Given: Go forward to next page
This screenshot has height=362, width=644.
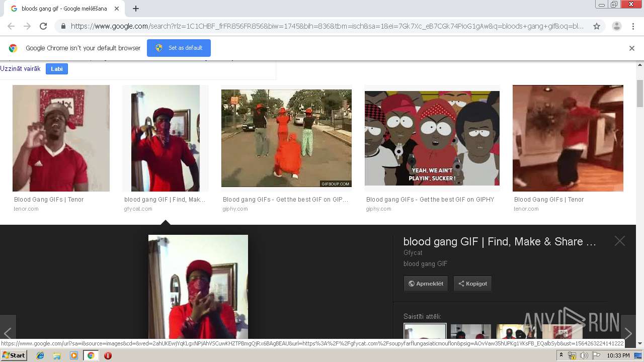Looking at the screenshot, I should tap(27, 26).
